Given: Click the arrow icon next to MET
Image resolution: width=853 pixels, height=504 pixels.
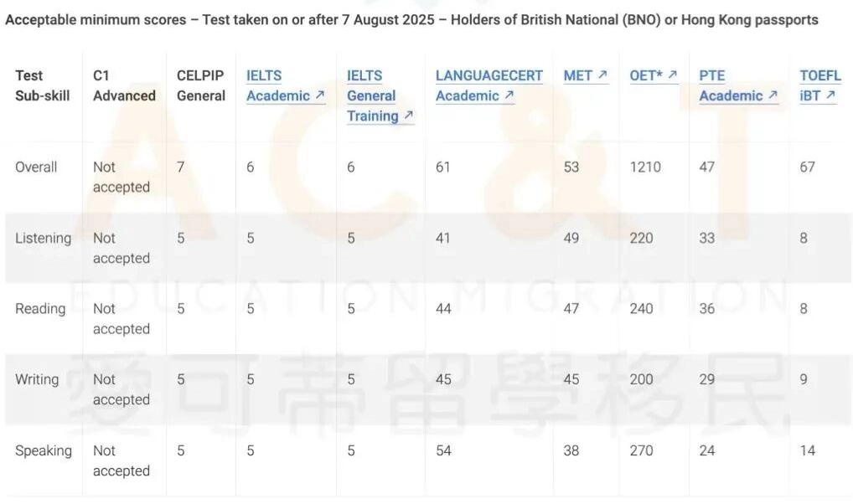Looking at the screenshot, I should tap(602, 76).
